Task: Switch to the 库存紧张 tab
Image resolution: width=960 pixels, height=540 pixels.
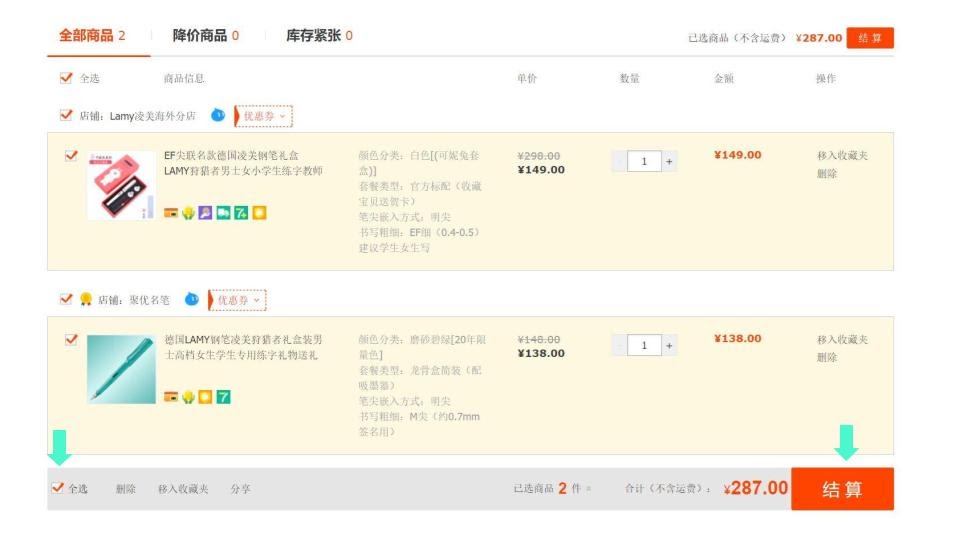Action: [x=319, y=36]
